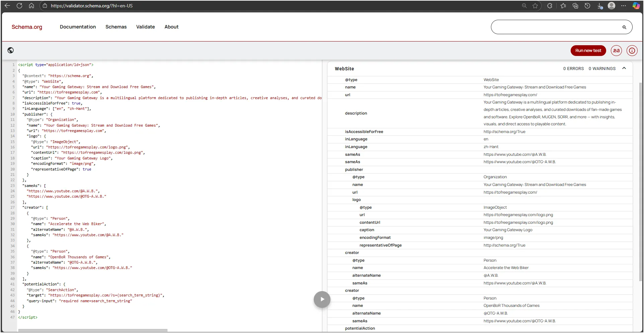Click the browser Extensions puzzle icon
The width and height of the screenshot is (644, 333).
550,6
